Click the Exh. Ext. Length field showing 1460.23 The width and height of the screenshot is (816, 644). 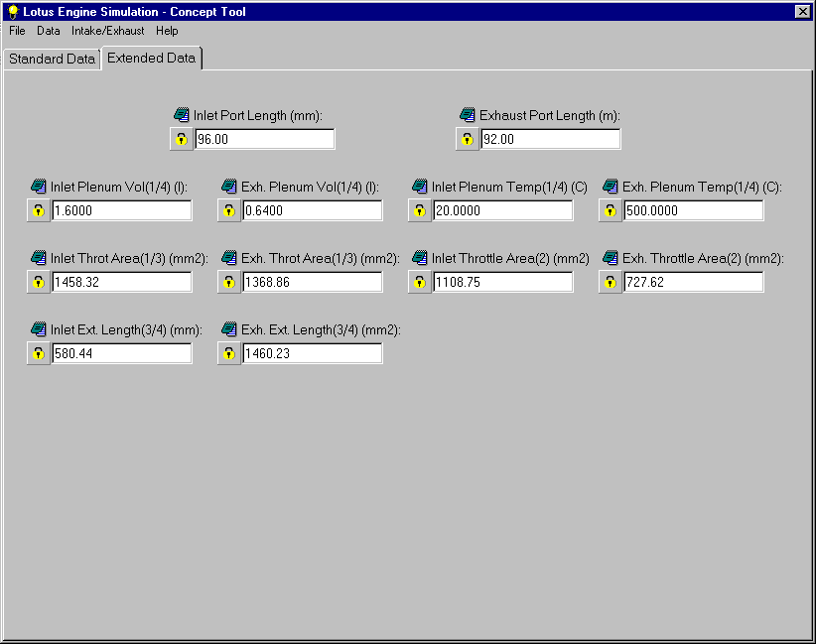tap(313, 353)
